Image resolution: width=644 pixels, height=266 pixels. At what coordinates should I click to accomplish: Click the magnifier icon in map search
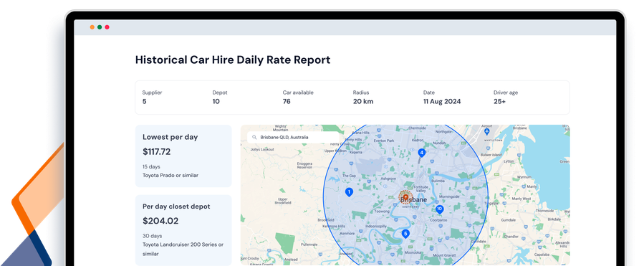coord(254,138)
